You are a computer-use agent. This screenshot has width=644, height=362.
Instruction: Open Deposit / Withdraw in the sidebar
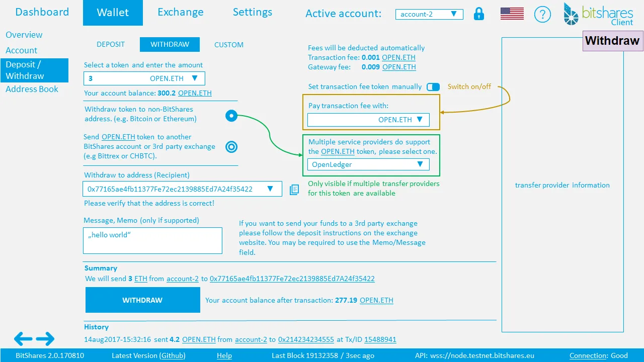[34, 70]
